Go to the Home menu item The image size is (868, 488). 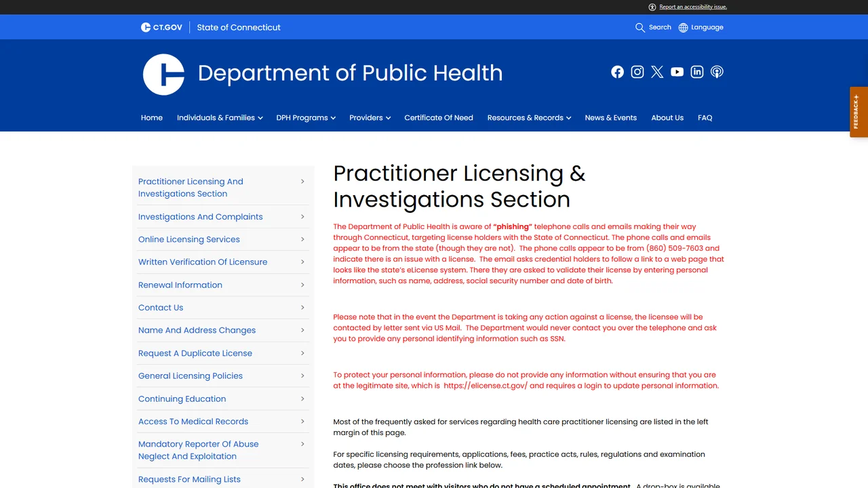(152, 118)
